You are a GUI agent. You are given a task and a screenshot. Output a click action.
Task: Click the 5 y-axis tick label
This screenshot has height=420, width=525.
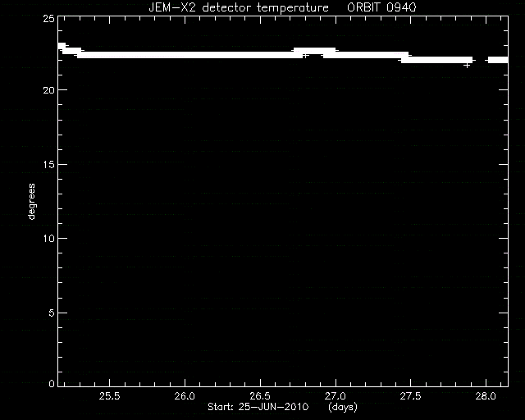click(52, 313)
